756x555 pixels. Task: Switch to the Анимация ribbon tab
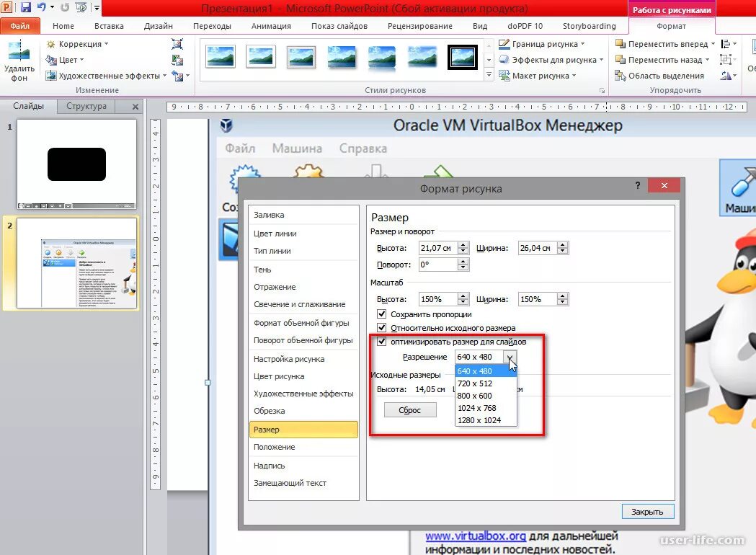click(x=271, y=25)
